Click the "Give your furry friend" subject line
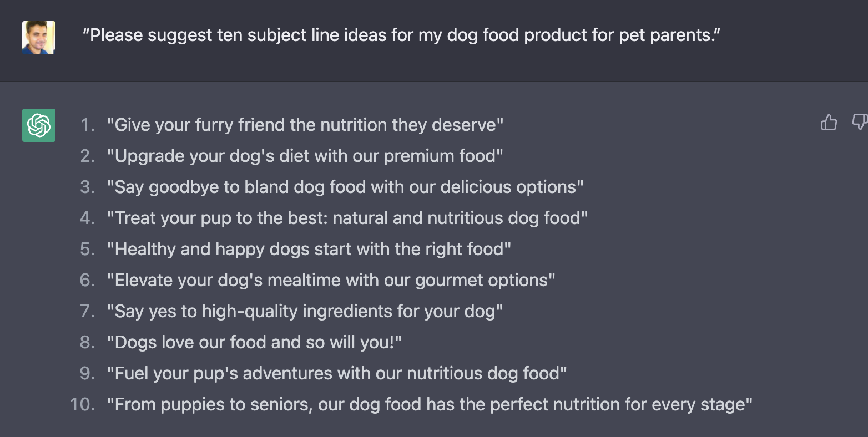The width and height of the screenshot is (868, 437). tap(305, 125)
